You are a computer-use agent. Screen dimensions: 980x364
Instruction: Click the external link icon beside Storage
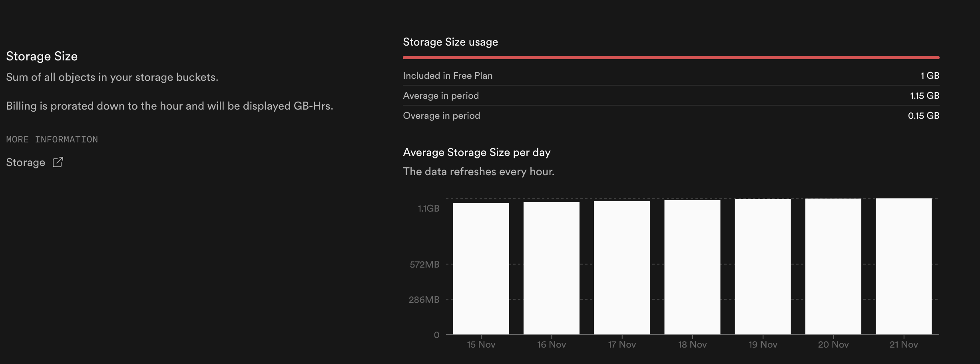click(x=58, y=162)
